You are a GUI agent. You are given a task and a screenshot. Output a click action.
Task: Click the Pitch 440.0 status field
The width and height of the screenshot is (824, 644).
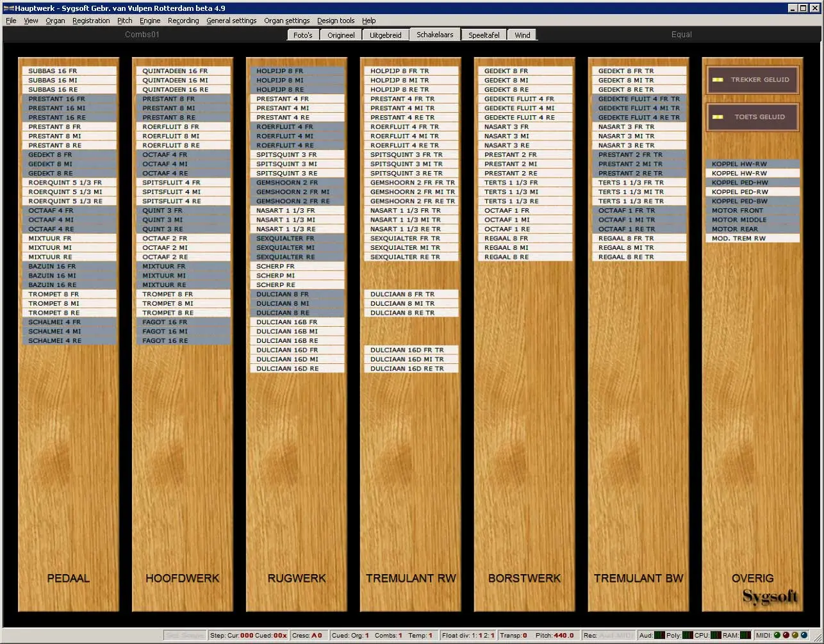pos(554,635)
